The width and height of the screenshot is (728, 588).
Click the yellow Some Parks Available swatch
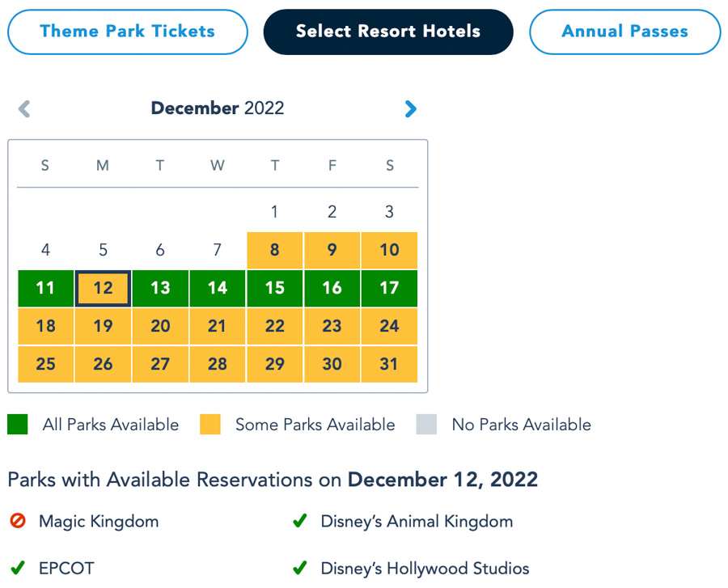coord(210,425)
